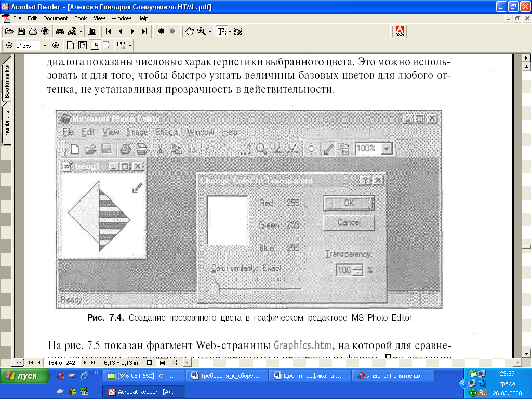Open the Thumbnails side tab
Image resolution: width=532 pixels, height=399 pixels.
(7, 124)
